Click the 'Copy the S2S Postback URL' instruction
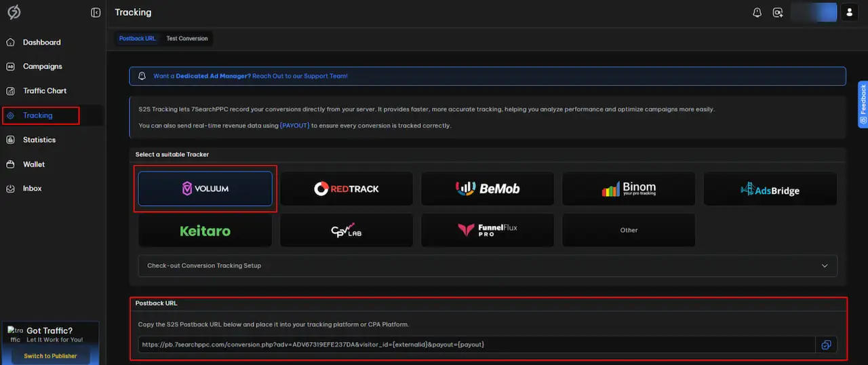 pos(273,324)
